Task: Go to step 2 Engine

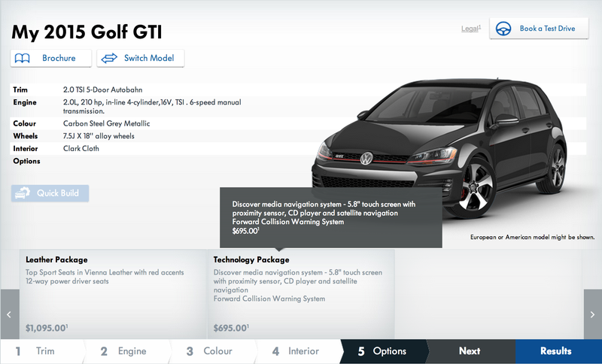Action: click(x=126, y=351)
